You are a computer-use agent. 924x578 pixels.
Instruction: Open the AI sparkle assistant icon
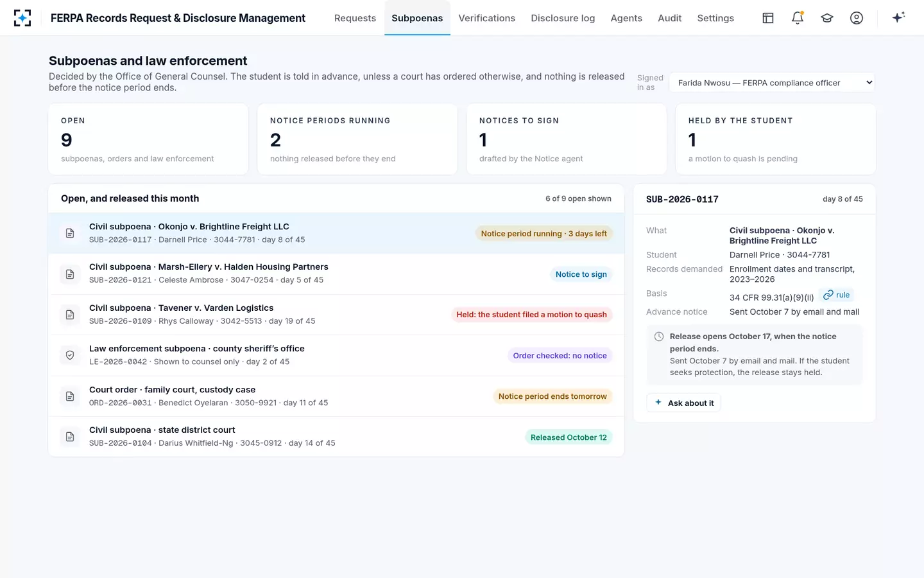tap(898, 17)
